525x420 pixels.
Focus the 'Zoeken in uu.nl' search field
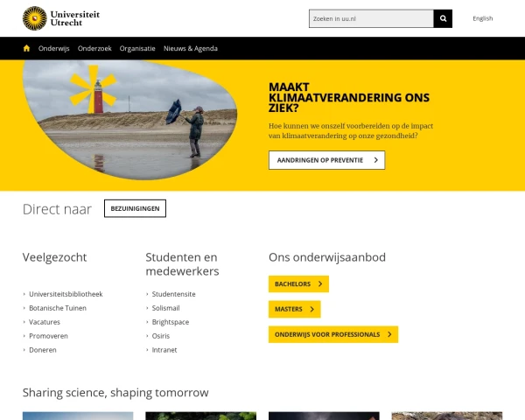tap(371, 18)
